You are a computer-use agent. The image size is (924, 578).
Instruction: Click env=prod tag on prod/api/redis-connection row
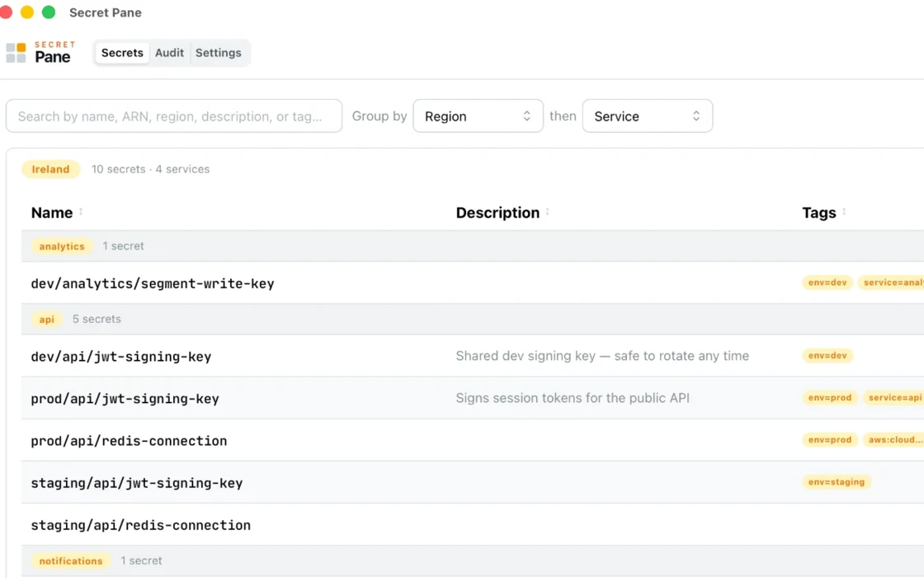(830, 440)
